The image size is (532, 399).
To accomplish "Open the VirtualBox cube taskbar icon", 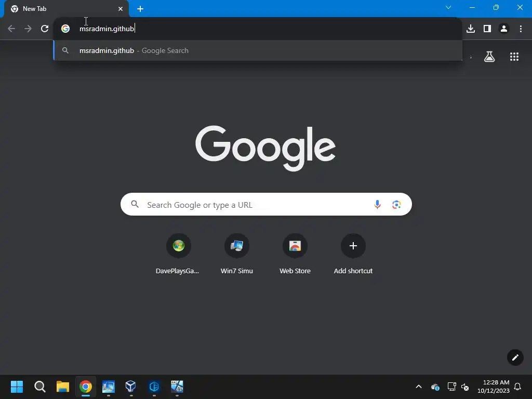I will [x=130, y=386].
